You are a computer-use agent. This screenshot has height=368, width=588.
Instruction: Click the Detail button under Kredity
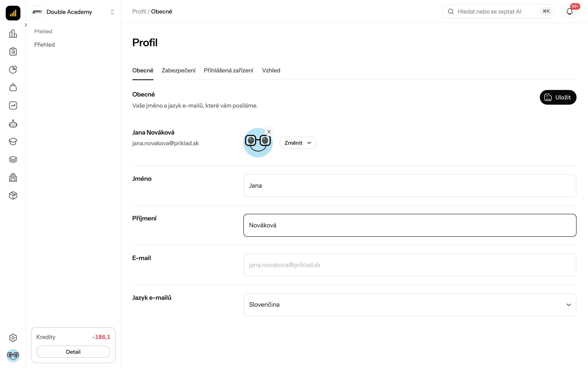point(73,352)
